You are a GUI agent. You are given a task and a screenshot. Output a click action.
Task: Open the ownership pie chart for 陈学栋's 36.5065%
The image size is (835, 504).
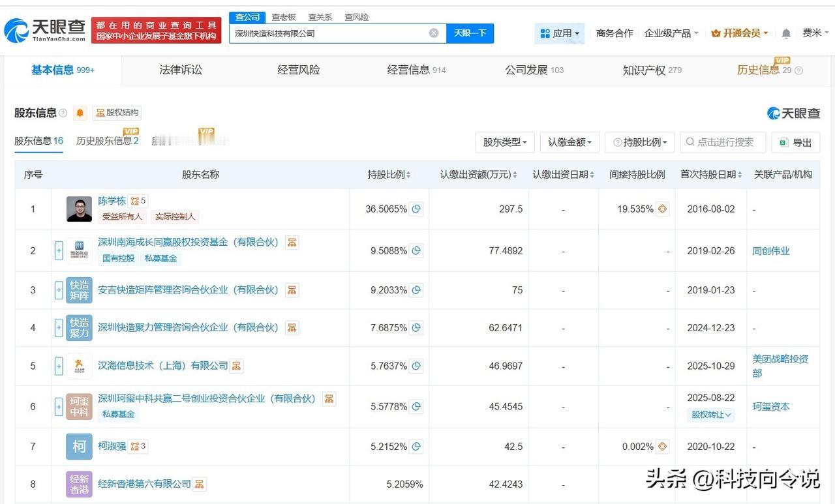point(416,209)
